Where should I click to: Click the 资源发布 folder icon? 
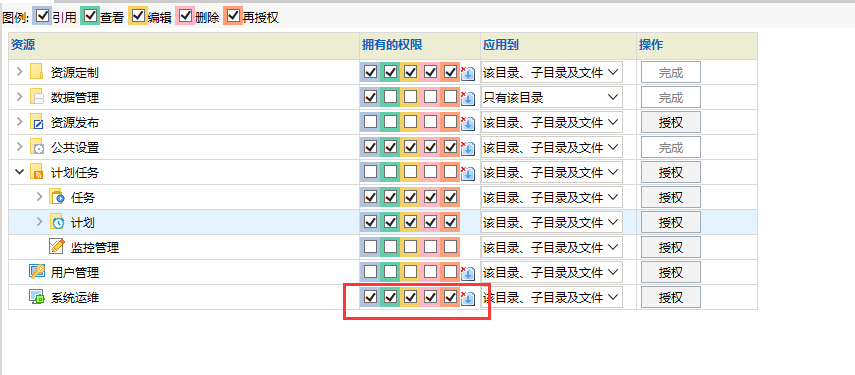click(37, 122)
